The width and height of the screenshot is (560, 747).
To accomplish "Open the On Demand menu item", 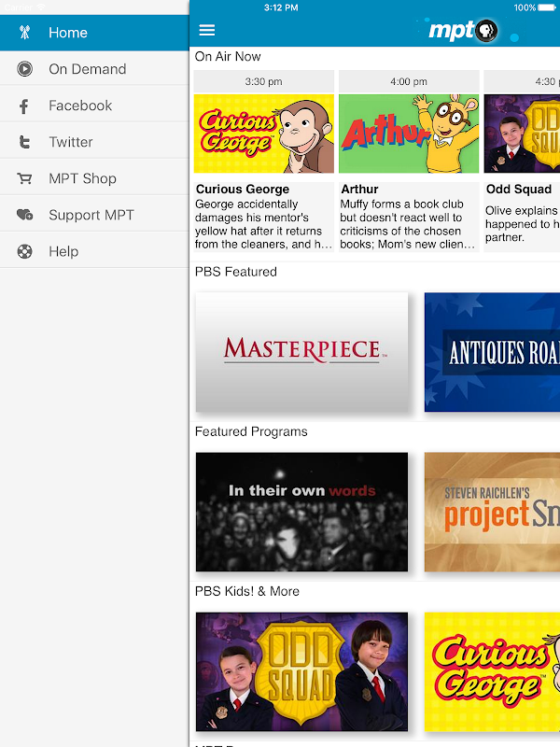I will 87,69.
